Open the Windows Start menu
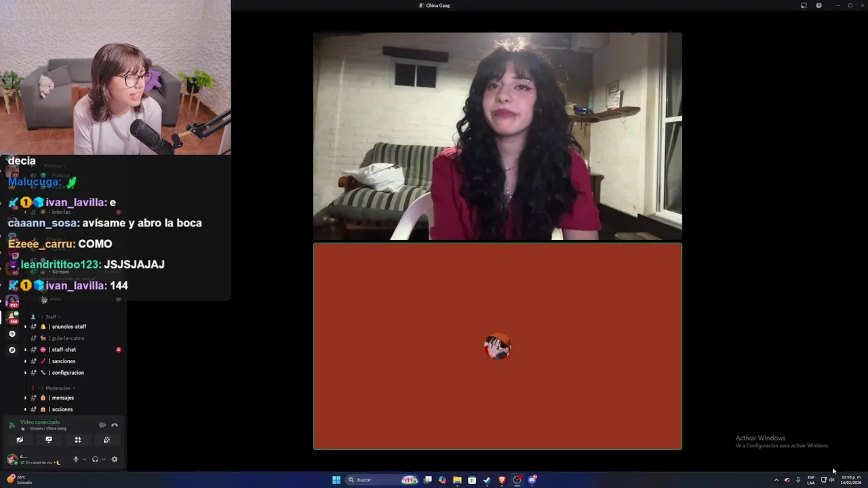 tap(336, 480)
